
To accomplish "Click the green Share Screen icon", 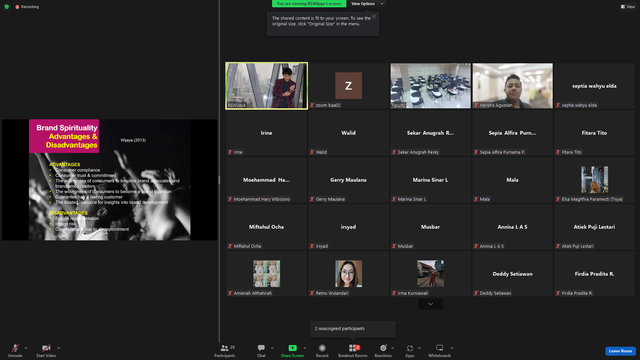I will pyautogui.click(x=292, y=348).
